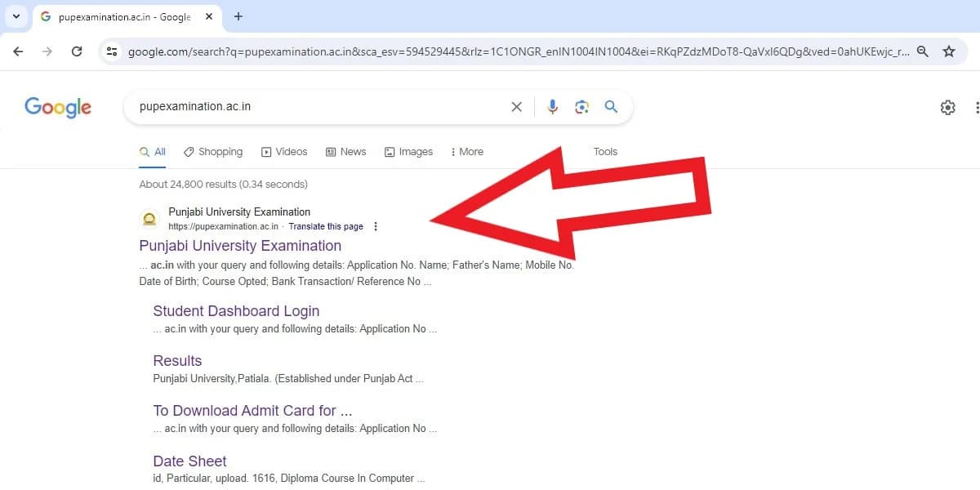Click the 'Punjabi University,Patiala' snippet text
The image size is (980, 490).
pos(212,379)
